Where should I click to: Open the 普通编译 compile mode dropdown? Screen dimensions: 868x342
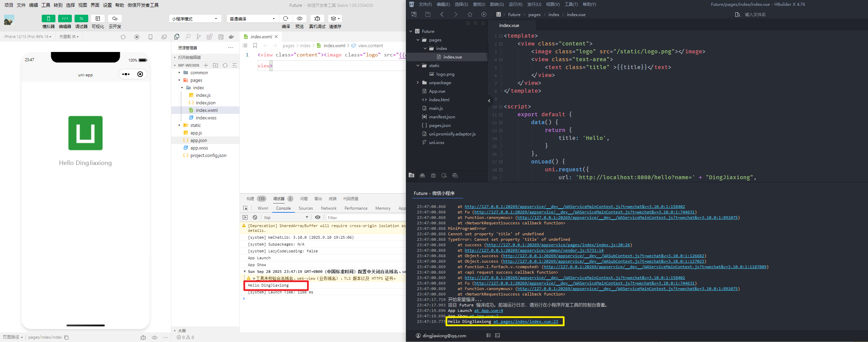(253, 19)
